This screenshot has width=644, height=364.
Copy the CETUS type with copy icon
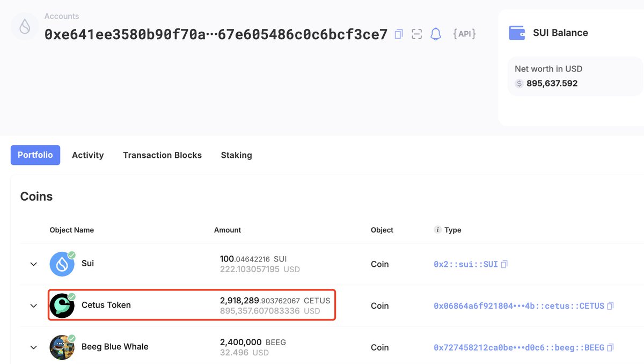tap(610, 306)
